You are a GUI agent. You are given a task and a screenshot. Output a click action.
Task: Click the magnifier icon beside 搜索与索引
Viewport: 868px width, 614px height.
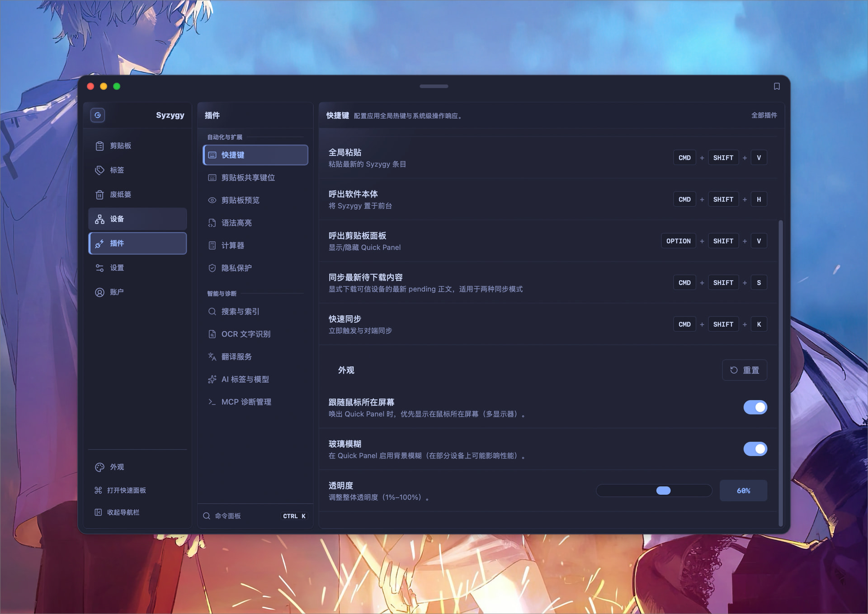click(x=212, y=311)
